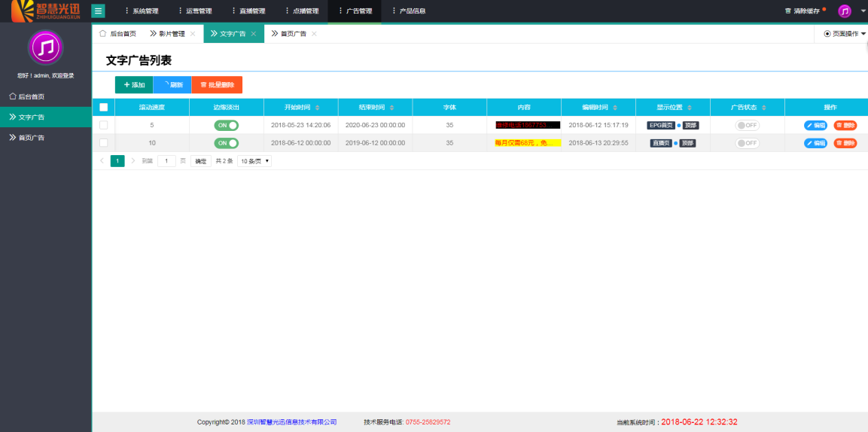This screenshot has width=868, height=432.
Task: Sort by 广告状态 column arrows
Action: 764,108
